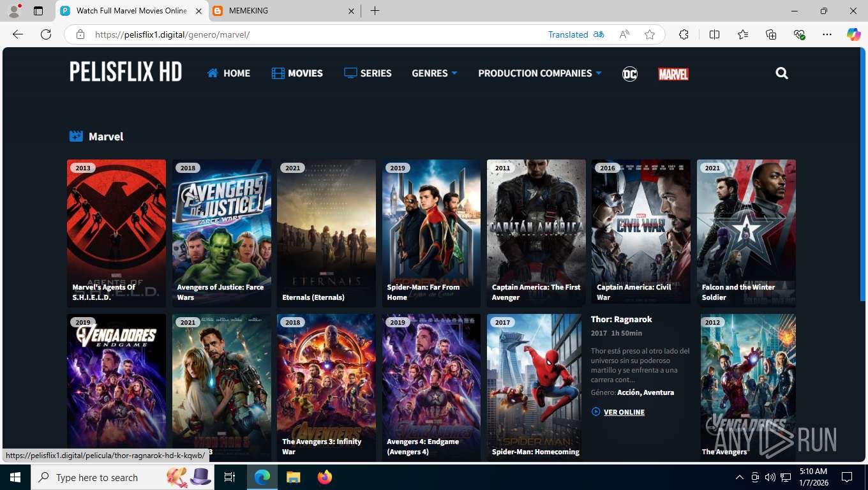
Task: Open the site search magnifier
Action: click(782, 73)
